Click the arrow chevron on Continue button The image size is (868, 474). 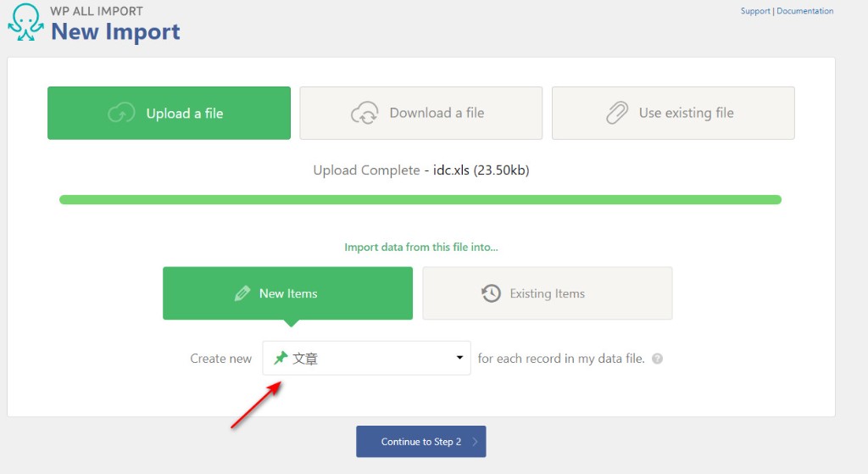coord(475,442)
